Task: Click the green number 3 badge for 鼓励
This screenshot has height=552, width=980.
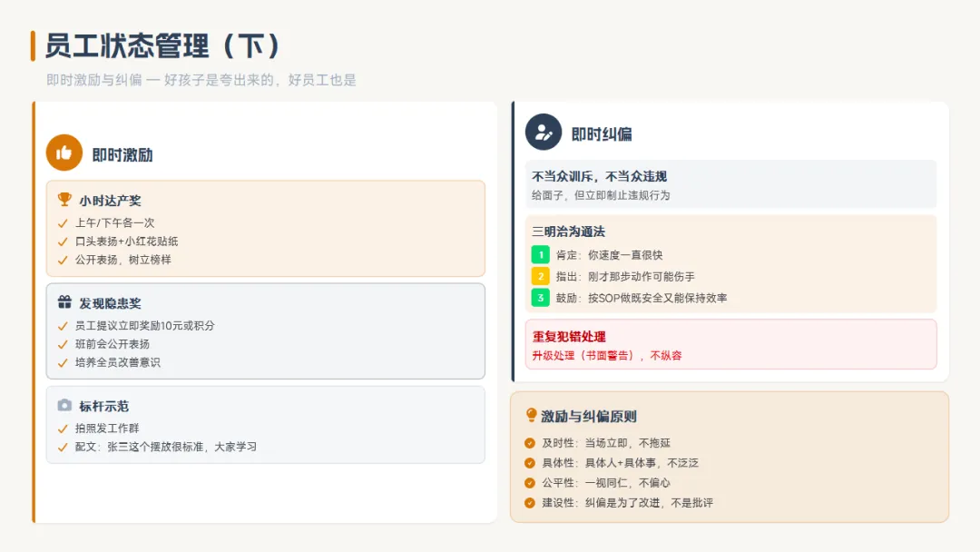Action: tap(541, 298)
